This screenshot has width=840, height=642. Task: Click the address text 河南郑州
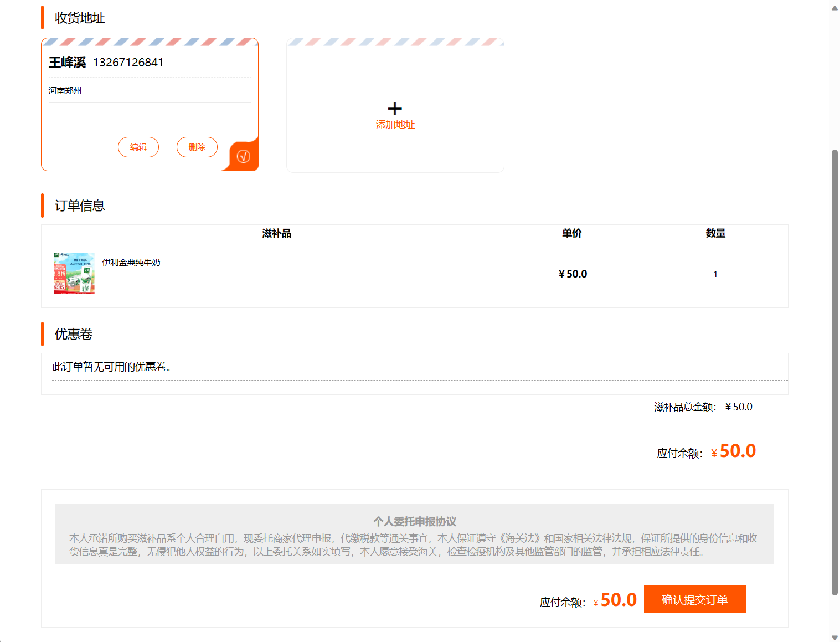[x=64, y=90]
